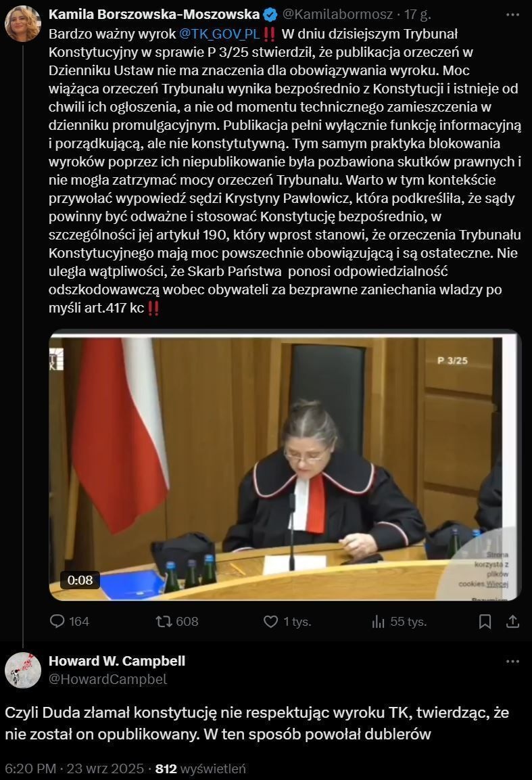Screen dimensions: 532x780
Task: Like the tweet using the heart icon
Action: [x=270, y=621]
